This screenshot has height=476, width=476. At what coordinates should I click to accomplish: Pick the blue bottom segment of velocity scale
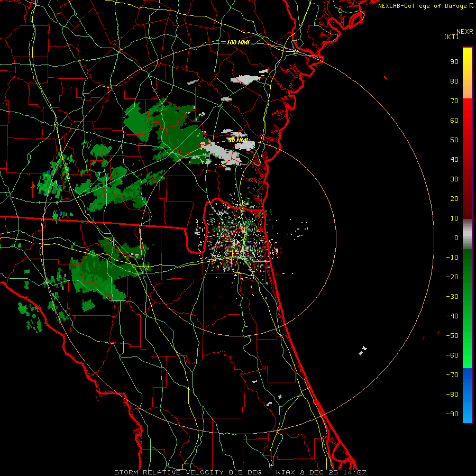tap(467, 396)
